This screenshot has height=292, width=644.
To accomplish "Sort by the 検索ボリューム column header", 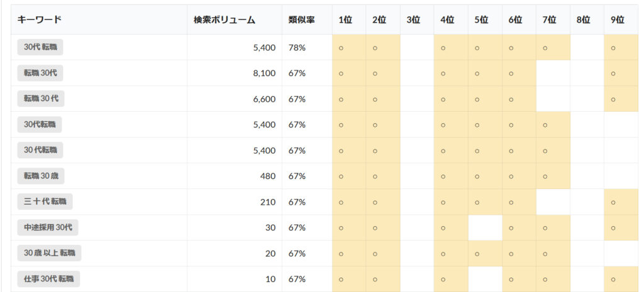I will click(225, 19).
